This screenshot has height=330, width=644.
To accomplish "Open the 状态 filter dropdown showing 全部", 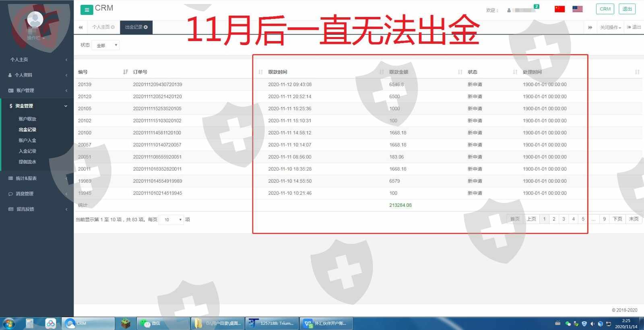I will tap(105, 45).
